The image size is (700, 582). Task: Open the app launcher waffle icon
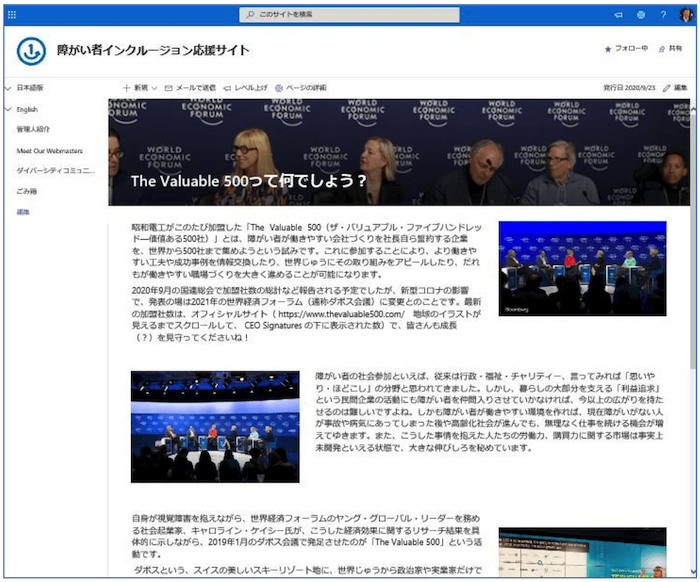(12, 15)
